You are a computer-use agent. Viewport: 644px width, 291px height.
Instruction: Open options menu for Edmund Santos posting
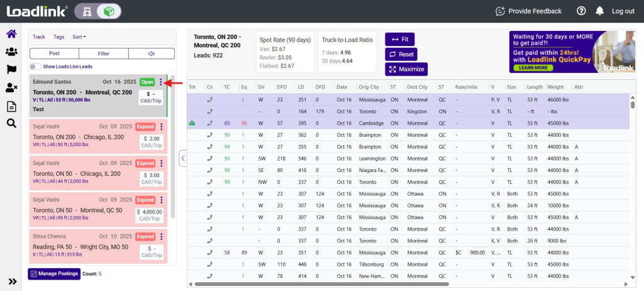click(161, 83)
